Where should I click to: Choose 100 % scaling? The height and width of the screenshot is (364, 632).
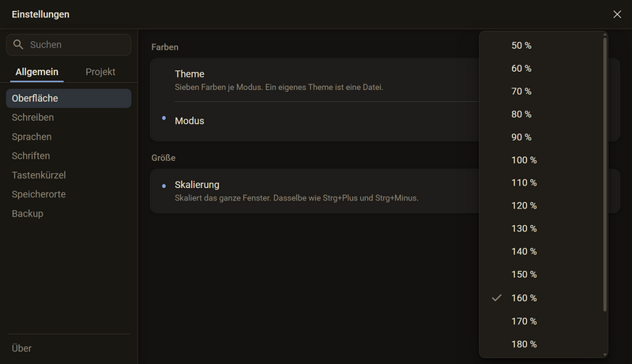pos(541,160)
